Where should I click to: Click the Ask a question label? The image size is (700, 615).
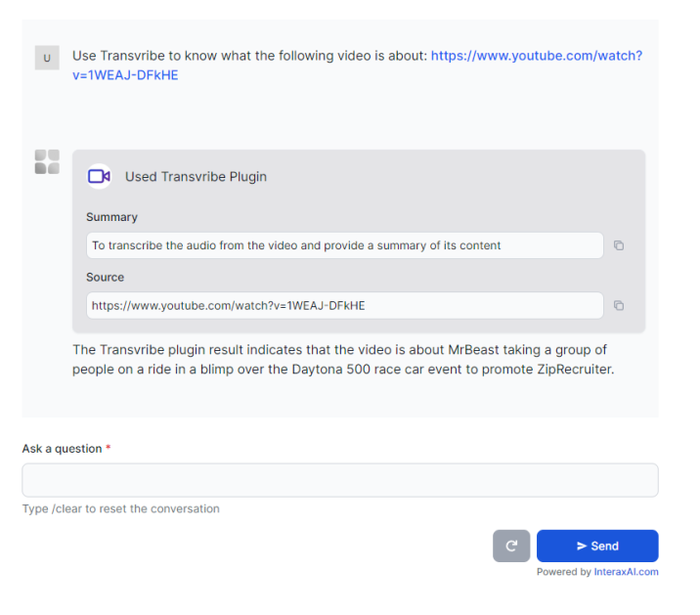(62, 449)
